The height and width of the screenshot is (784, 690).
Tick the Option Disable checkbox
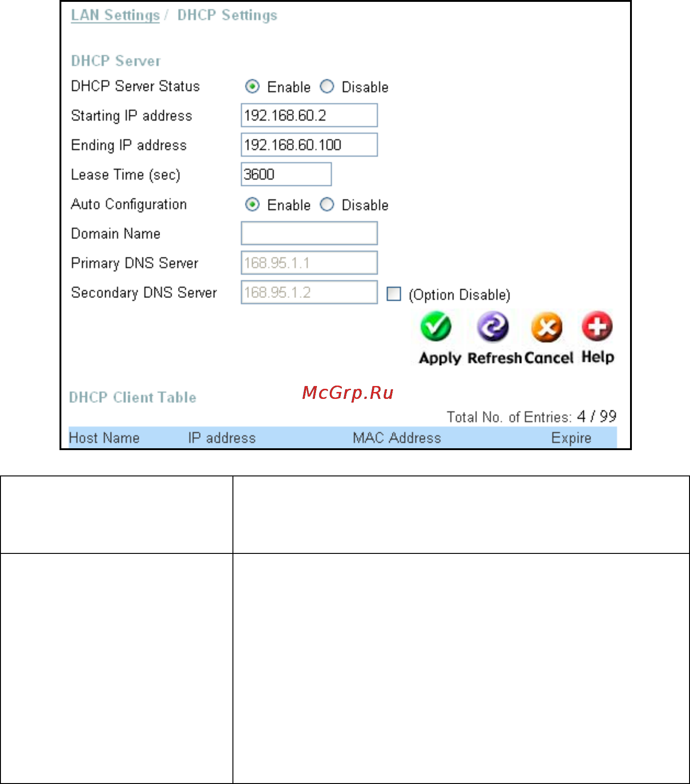click(394, 294)
